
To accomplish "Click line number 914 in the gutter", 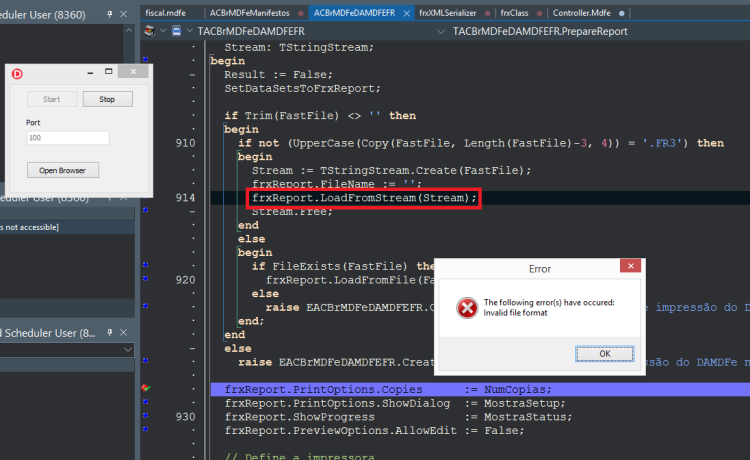I will pos(186,198).
